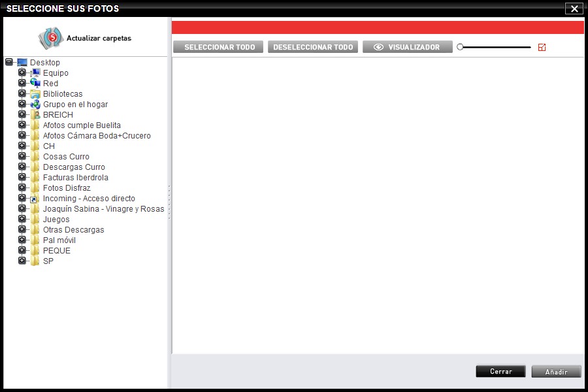Select Afotos Cámara Boda+Crucero label
588x392 pixels.
pyautogui.click(x=97, y=136)
